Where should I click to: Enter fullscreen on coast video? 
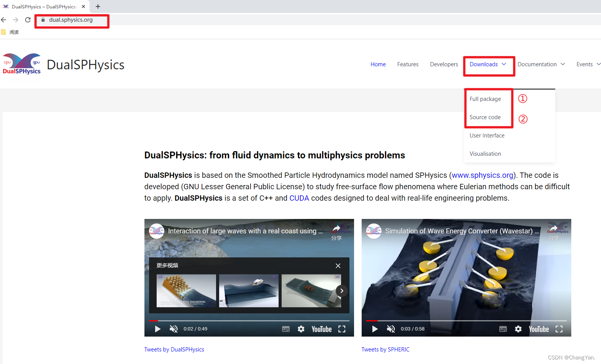coord(342,329)
